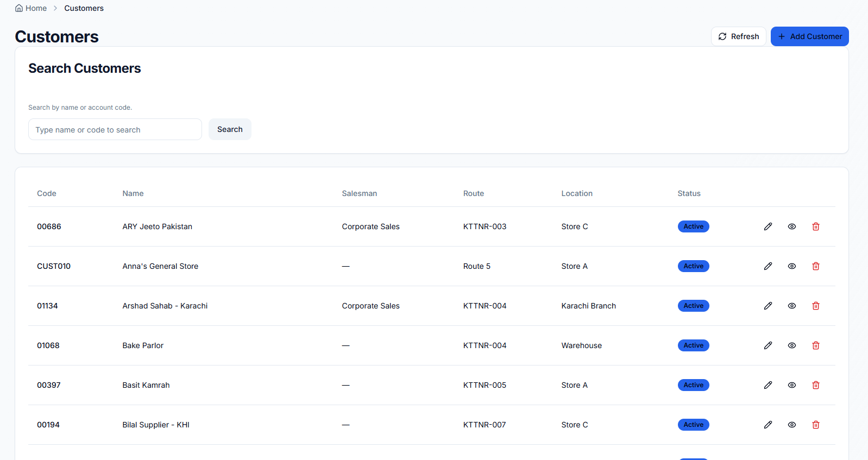Click the Search button
Screen dimensions: 868x460
230,129
